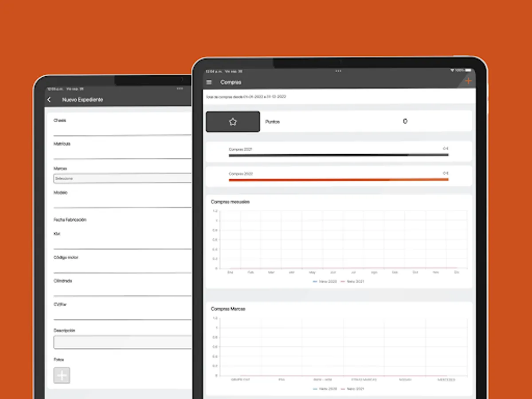
Task: Focus the Matrícula input field
Action: 122,154
